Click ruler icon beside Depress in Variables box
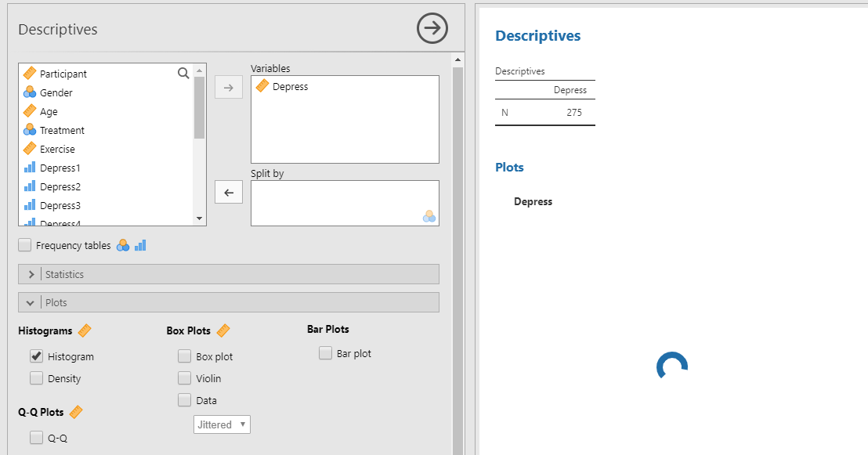The width and height of the screenshot is (868, 455). 262,86
